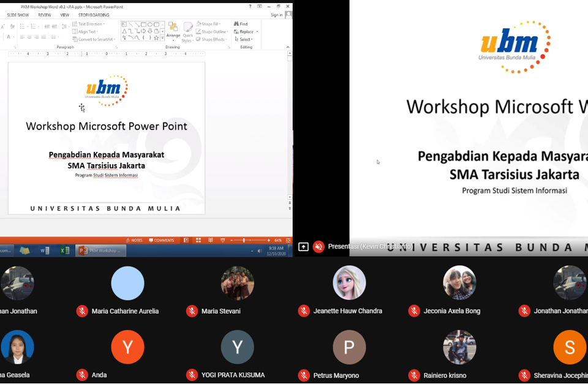This screenshot has width=588, height=384.
Task: Switch to Slide Sorter view in status bar
Action: [x=198, y=240]
